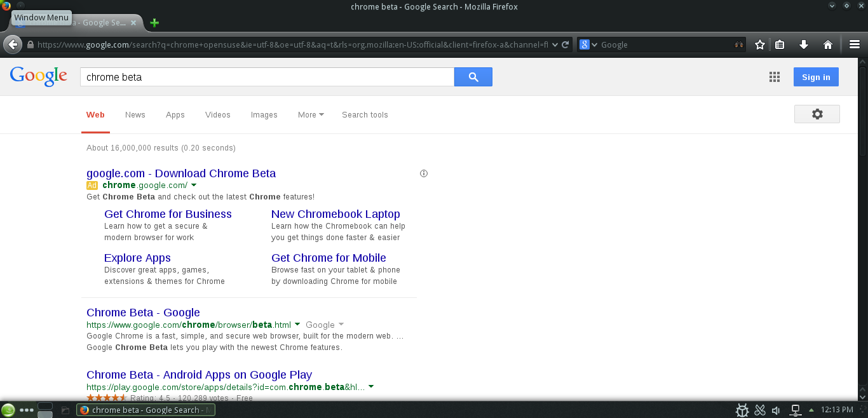Click the workspace pager on the panel
868x418 pixels.
[x=45, y=410]
